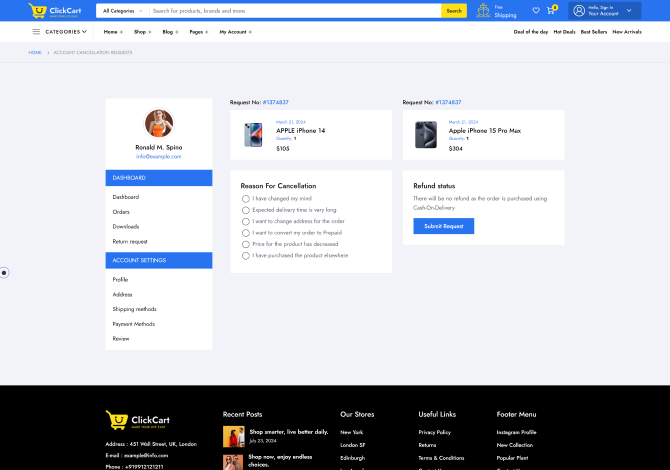Select "Expected delivery time is very long"
The image size is (670, 470).
click(x=246, y=210)
